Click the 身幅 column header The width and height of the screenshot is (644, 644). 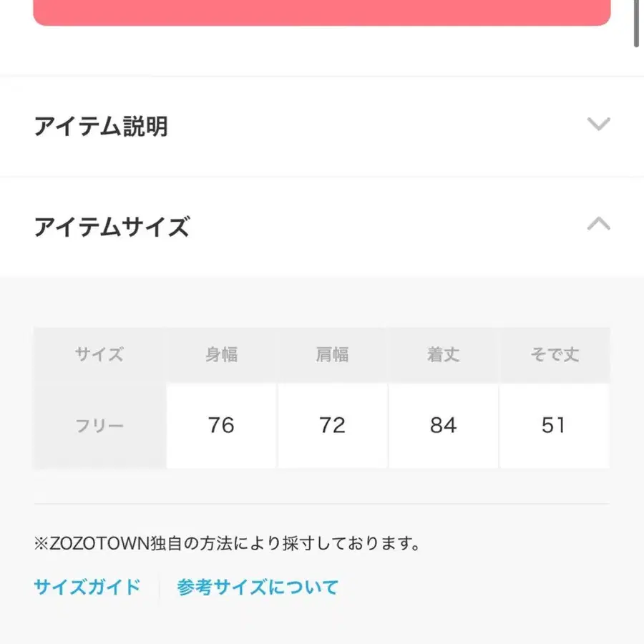point(221,354)
